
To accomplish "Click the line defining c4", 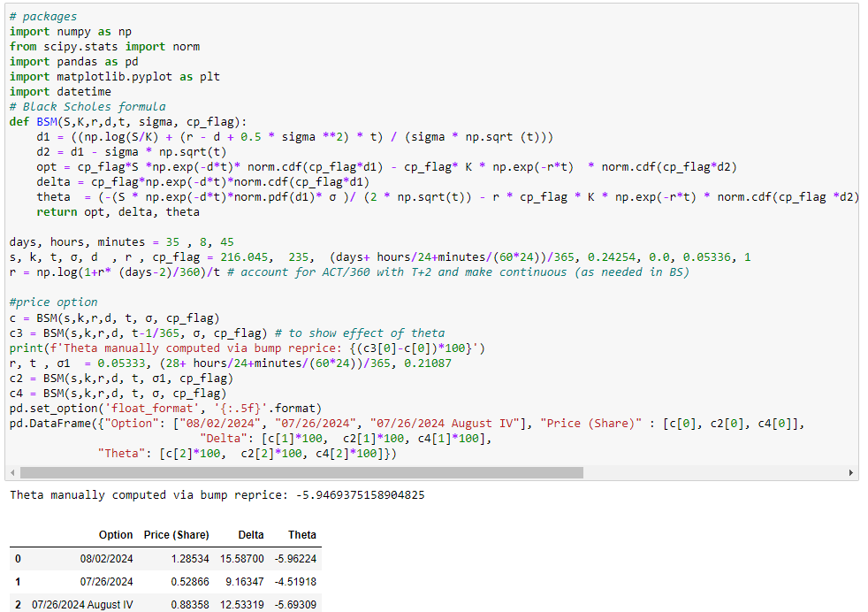I will click(x=118, y=394).
